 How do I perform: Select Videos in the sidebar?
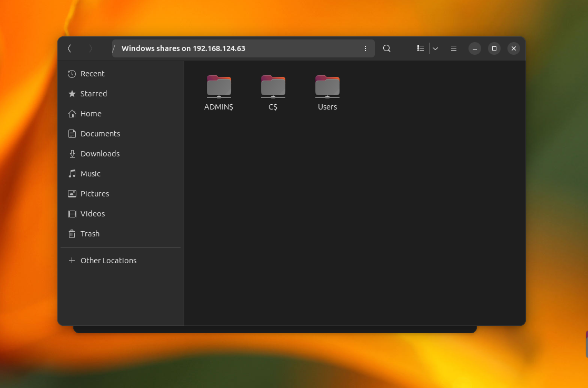pyautogui.click(x=93, y=214)
